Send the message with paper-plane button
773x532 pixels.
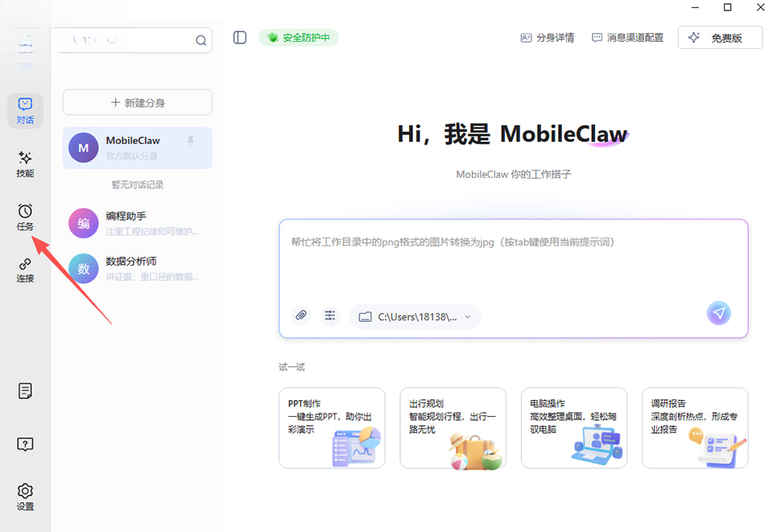point(719,313)
